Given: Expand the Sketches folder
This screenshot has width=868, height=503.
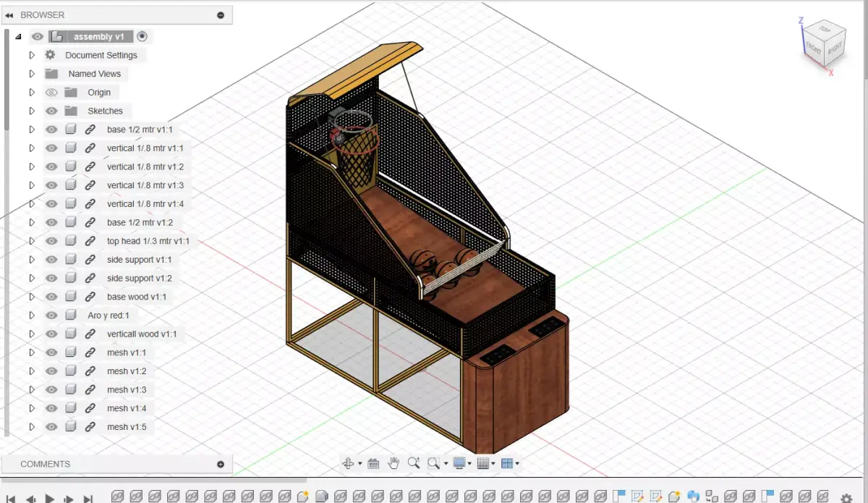Looking at the screenshot, I should coord(32,110).
